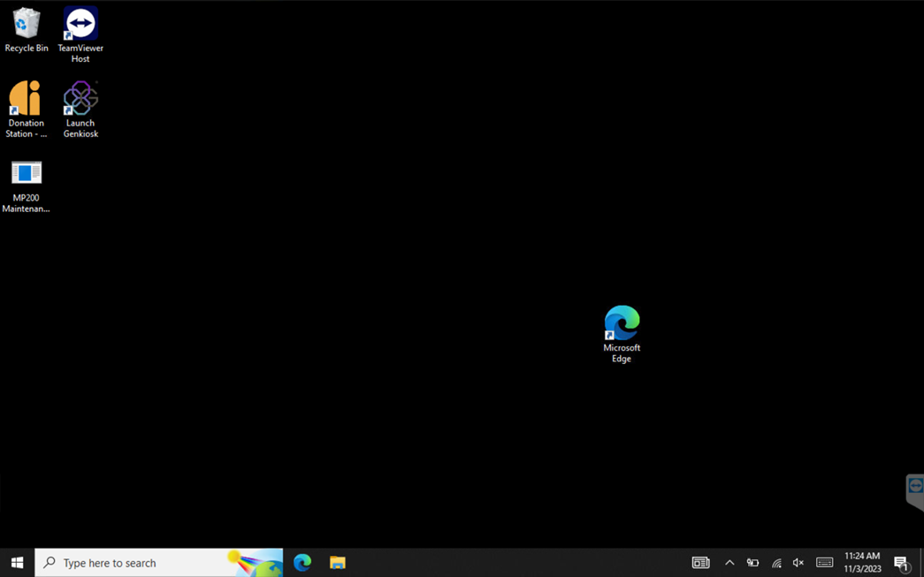Select the Launch Genkiosk desktop shortcut
Viewport: 924px width, 577px height.
(80, 110)
